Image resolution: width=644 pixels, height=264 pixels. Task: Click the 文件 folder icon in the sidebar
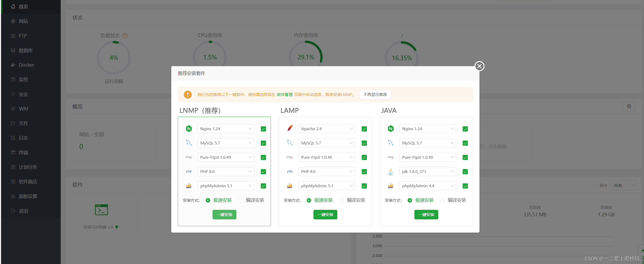tap(13, 123)
